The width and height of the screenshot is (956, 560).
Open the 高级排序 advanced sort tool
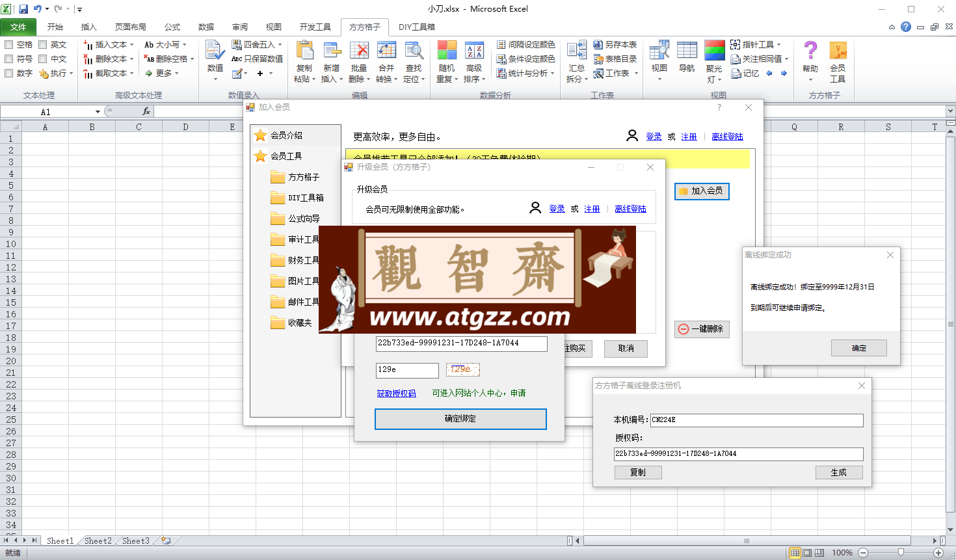click(474, 62)
